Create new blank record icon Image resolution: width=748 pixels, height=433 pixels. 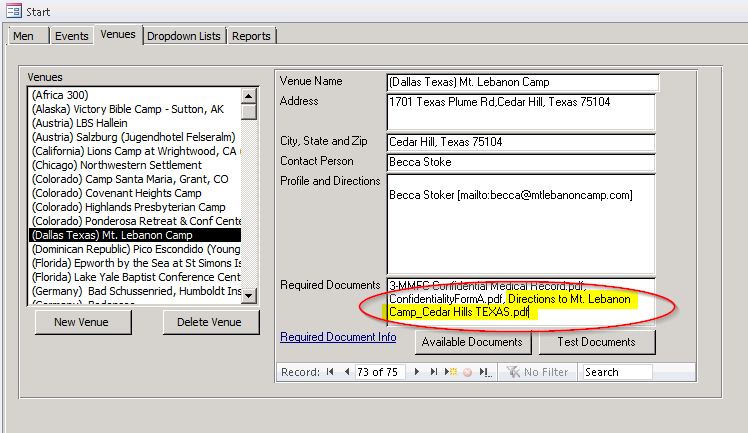click(451, 372)
